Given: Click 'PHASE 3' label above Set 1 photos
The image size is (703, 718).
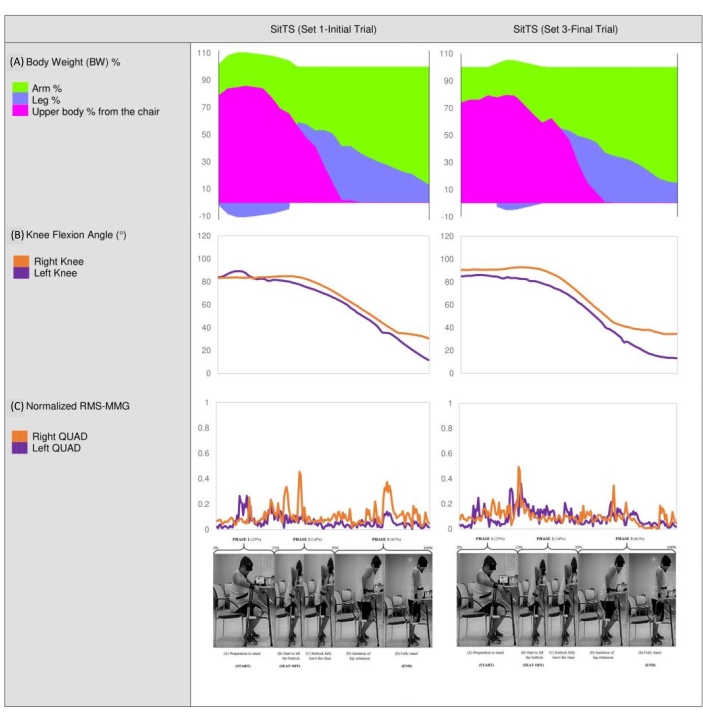Looking at the screenshot, I should pos(386,539).
